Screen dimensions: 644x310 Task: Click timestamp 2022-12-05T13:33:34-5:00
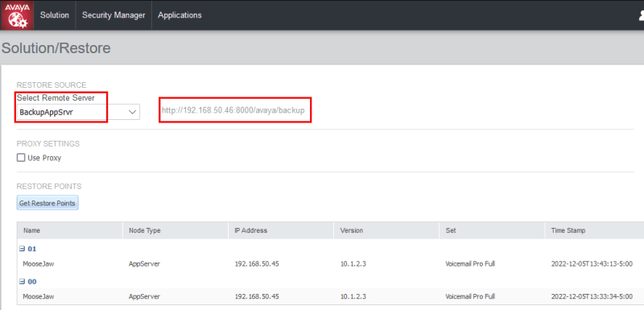(x=592, y=296)
